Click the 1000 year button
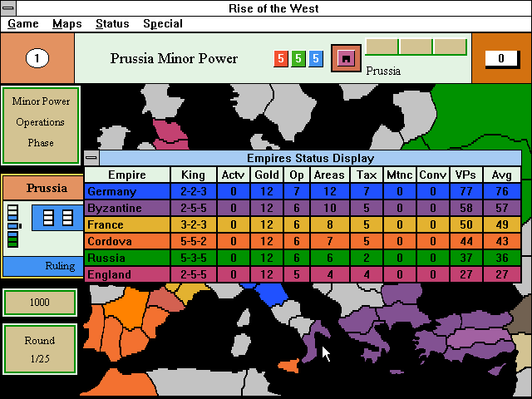 [x=40, y=303]
